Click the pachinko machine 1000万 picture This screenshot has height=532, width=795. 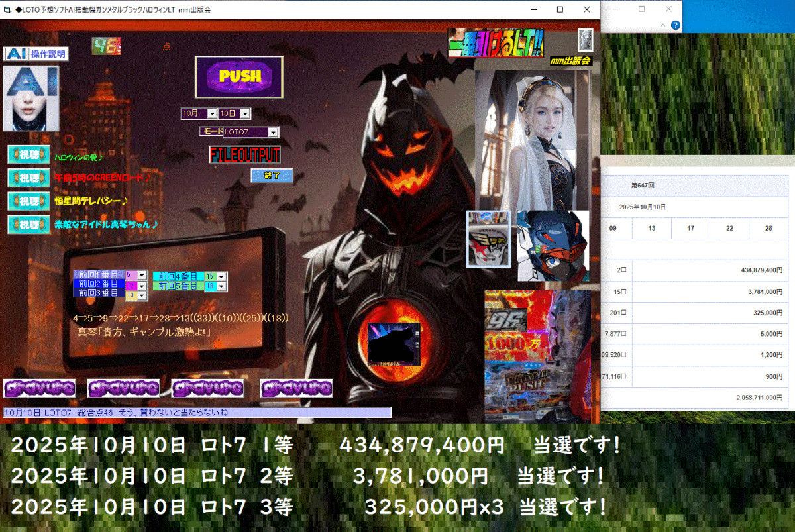point(537,355)
